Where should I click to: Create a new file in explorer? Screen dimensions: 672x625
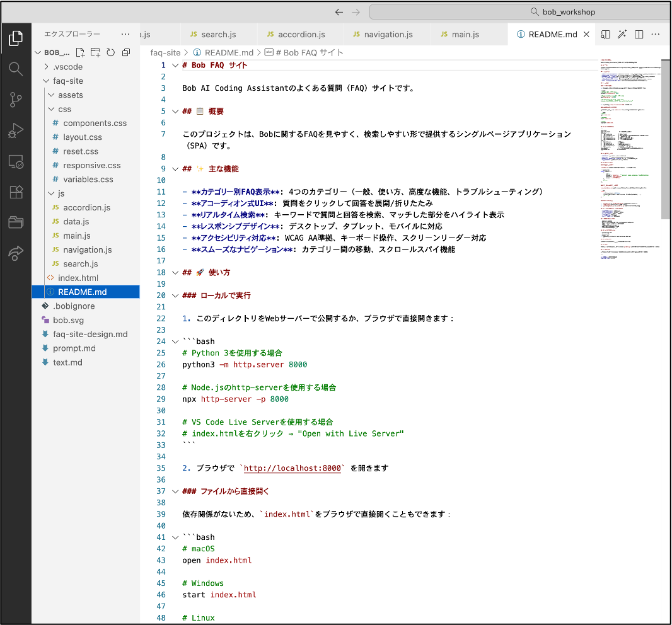coord(80,52)
